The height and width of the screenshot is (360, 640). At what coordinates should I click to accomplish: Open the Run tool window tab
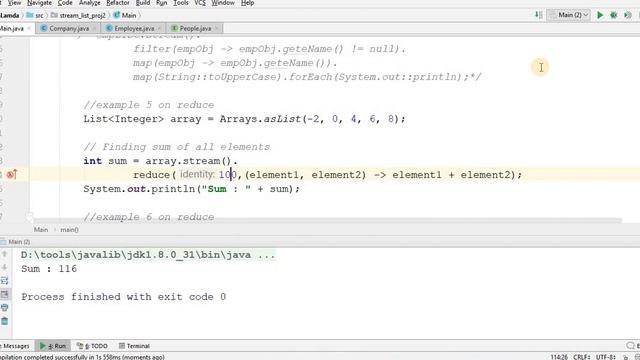[x=53, y=346]
